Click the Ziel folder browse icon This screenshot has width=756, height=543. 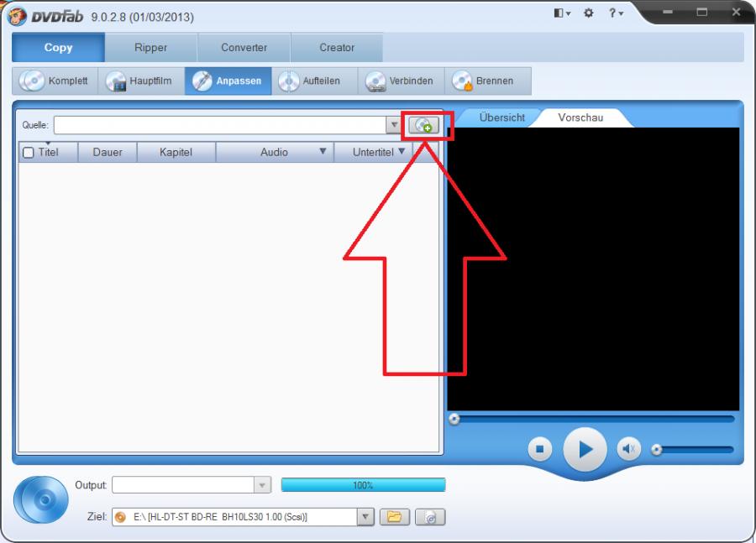click(395, 517)
